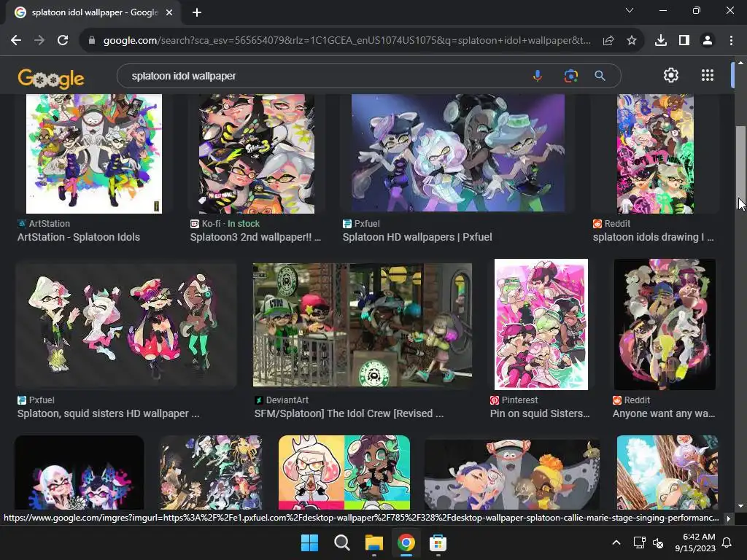Click the padlock site info icon

click(x=92, y=41)
